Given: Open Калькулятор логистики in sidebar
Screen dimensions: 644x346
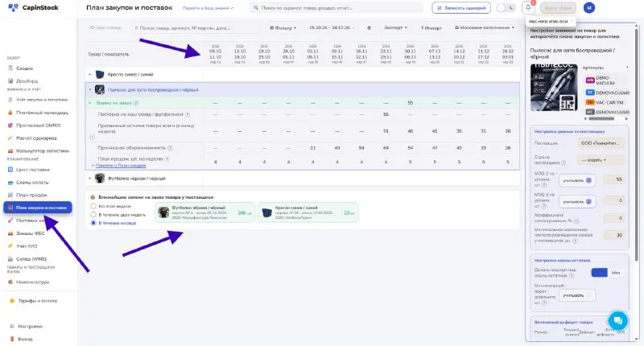Looking at the screenshot, I should click(43, 150).
